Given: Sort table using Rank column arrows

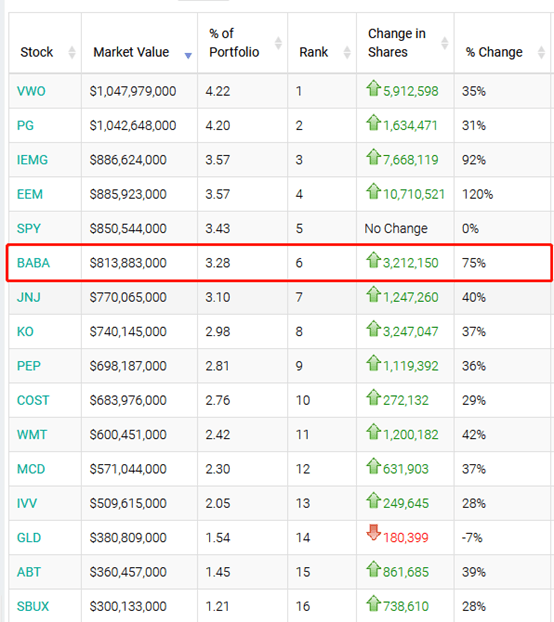Looking at the screenshot, I should [x=347, y=52].
